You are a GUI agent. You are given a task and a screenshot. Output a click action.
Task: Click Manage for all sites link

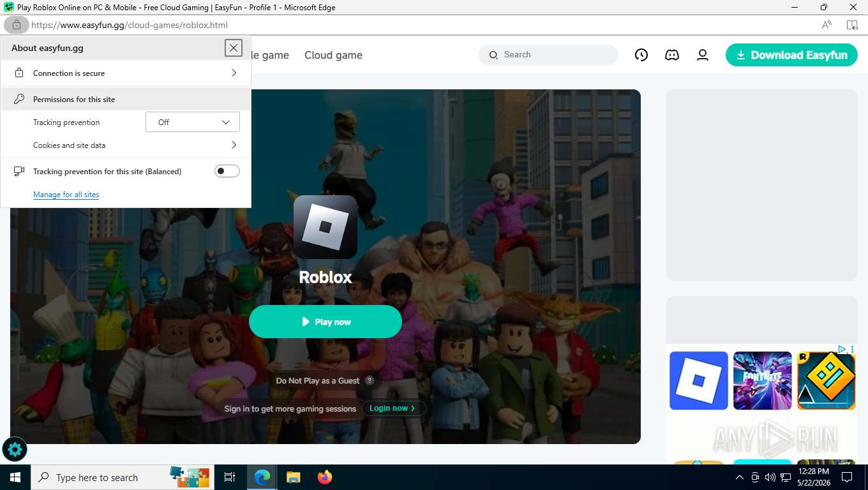click(66, 195)
